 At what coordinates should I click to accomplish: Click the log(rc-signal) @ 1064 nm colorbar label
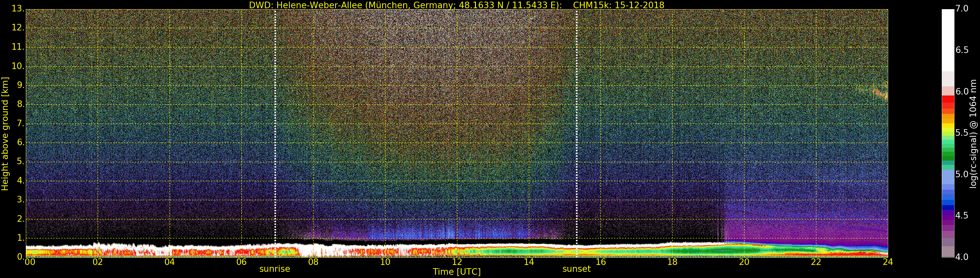pyautogui.click(x=973, y=133)
